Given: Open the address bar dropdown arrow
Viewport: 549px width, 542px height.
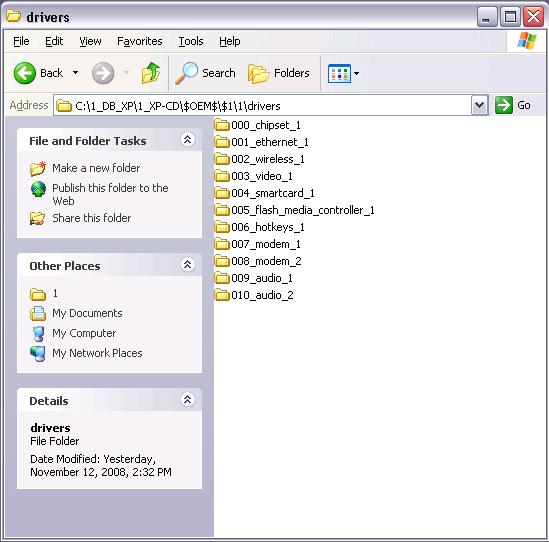Looking at the screenshot, I should pos(479,105).
